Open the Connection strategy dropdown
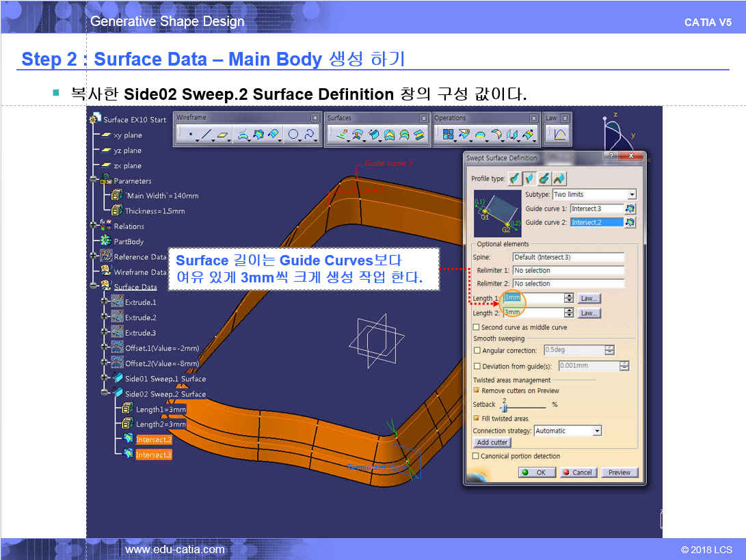Screen dimensions: 746x560 (597, 431)
